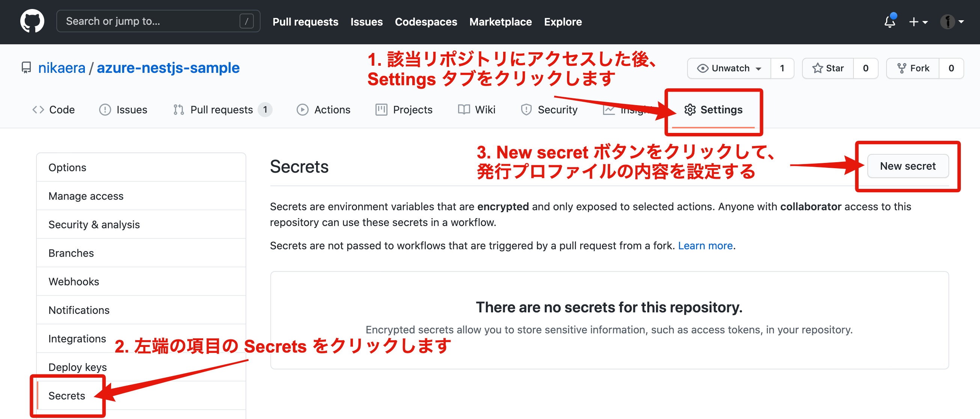The width and height of the screenshot is (980, 419).
Task: Select the Code tab angle-brackets icon
Action: tap(38, 110)
